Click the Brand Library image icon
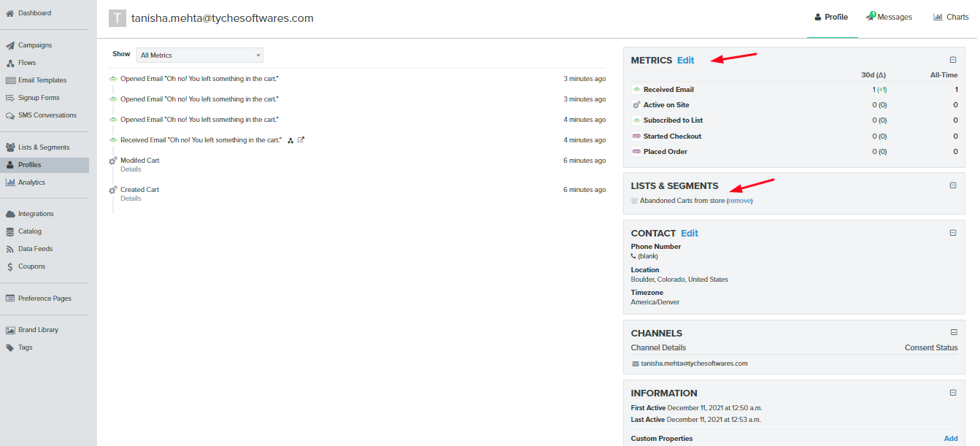 (10, 330)
